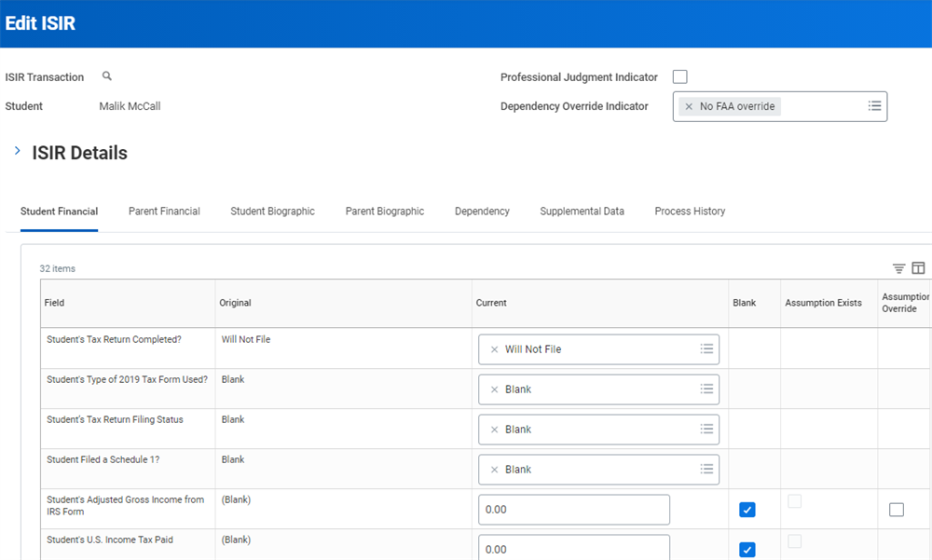Image resolution: width=932 pixels, height=560 pixels.
Task: Open list icon for Student Filed a Schedule 1
Action: coord(706,469)
